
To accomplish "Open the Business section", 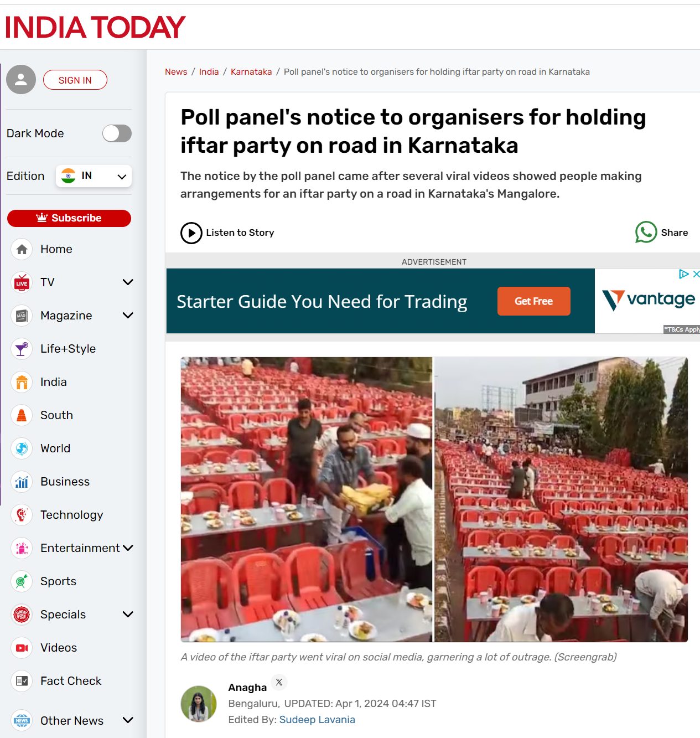I will point(65,482).
